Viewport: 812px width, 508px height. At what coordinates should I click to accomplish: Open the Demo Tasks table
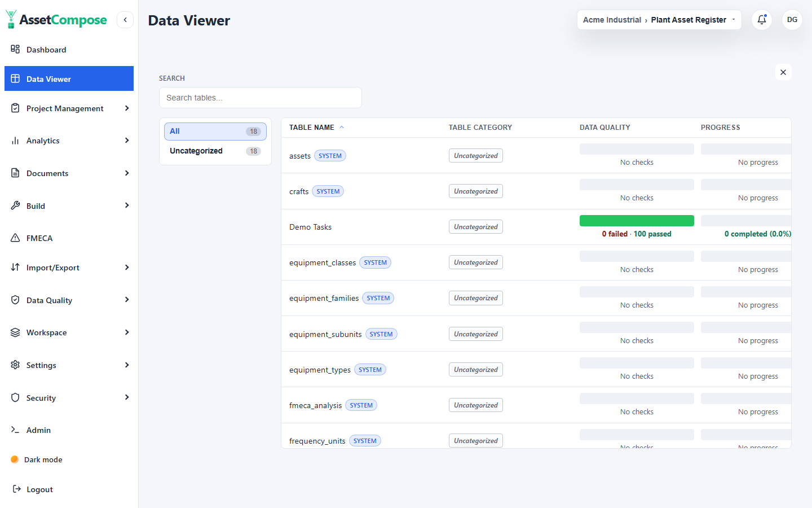(310, 227)
